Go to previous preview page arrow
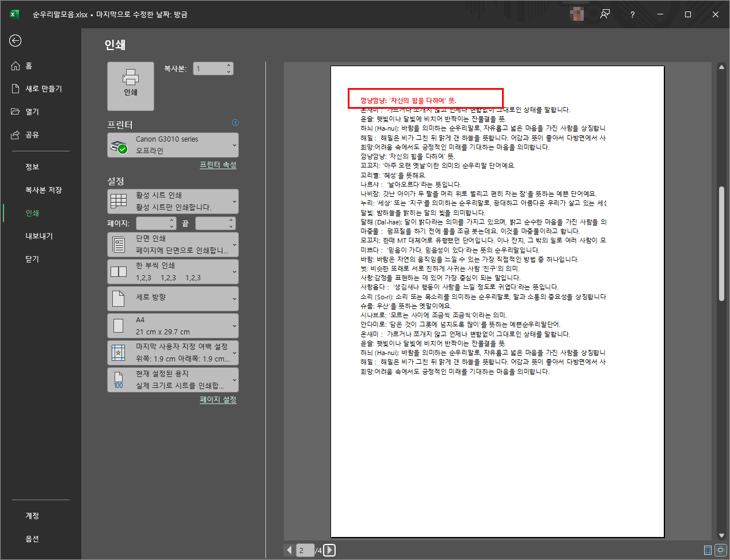The image size is (730, 560). click(289, 550)
